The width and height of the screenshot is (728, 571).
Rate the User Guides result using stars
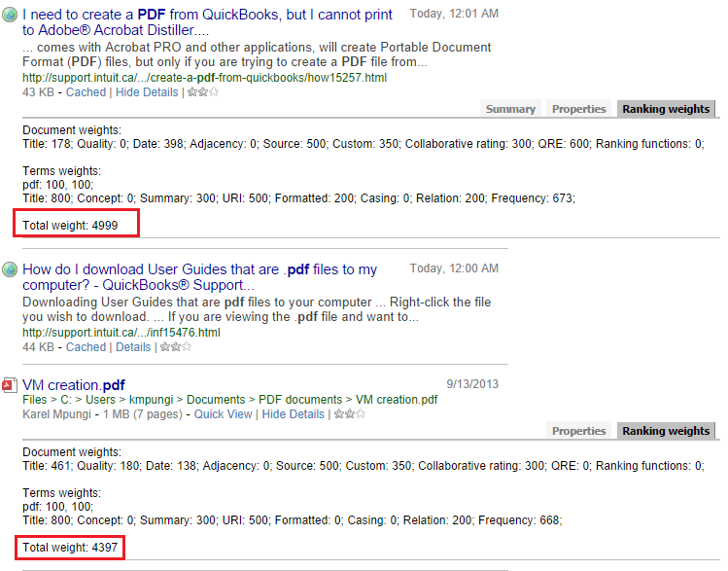176,346
